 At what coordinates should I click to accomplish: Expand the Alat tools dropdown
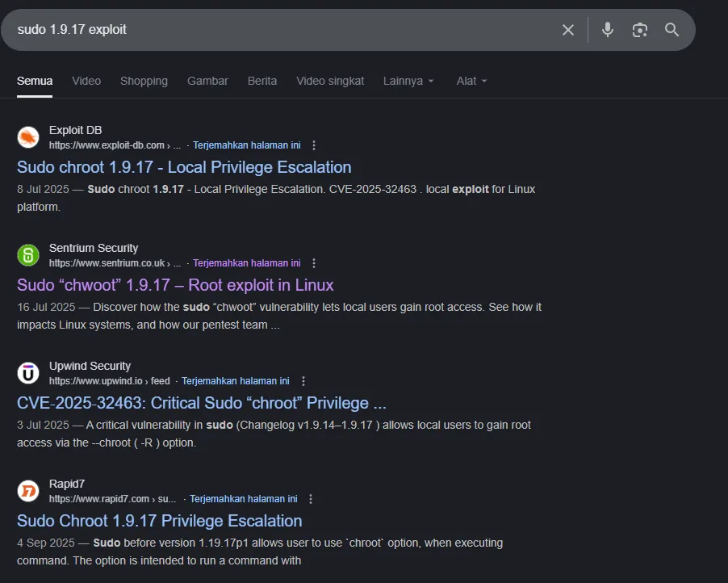click(x=471, y=81)
